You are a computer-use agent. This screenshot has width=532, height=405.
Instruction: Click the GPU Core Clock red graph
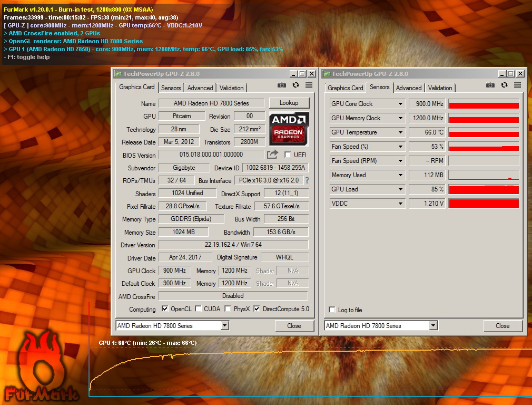coord(484,104)
